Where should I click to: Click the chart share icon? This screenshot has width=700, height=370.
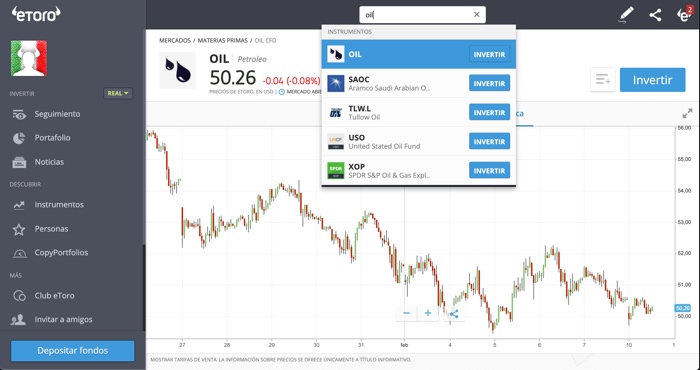[x=454, y=314]
